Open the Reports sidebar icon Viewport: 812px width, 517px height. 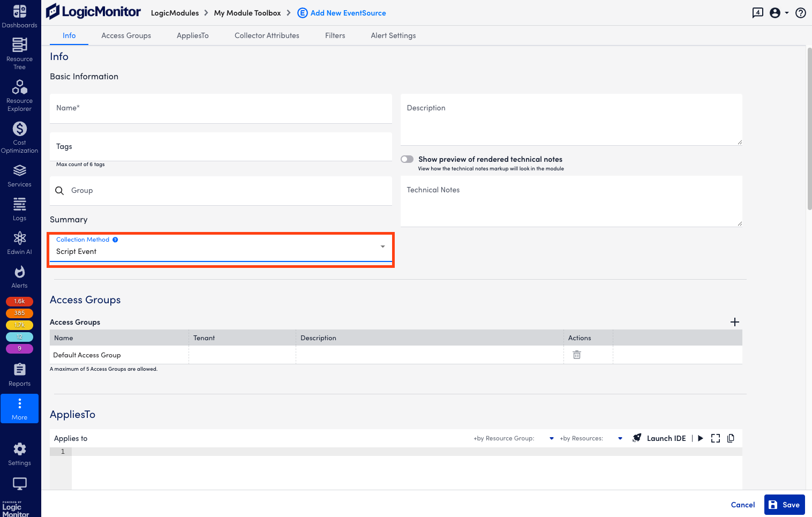click(19, 369)
